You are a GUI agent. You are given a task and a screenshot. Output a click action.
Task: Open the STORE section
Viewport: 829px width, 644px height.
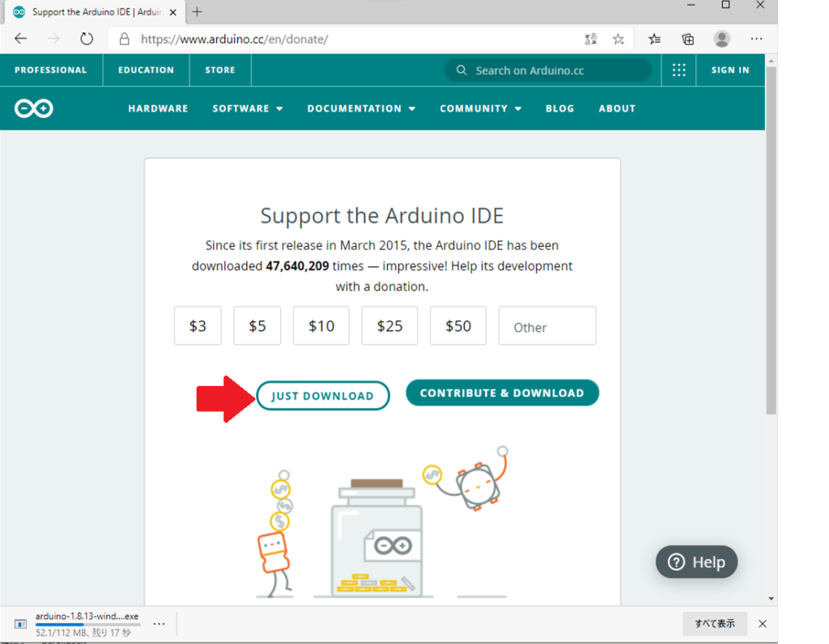[220, 70]
